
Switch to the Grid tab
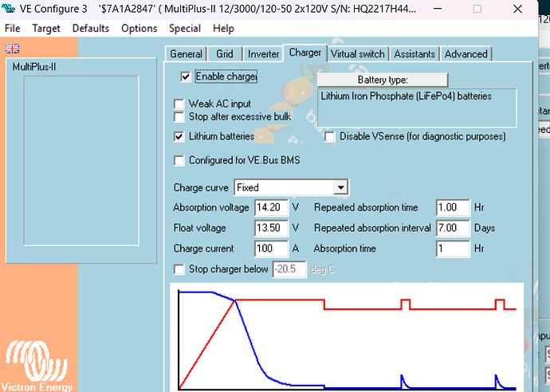pyautogui.click(x=225, y=54)
